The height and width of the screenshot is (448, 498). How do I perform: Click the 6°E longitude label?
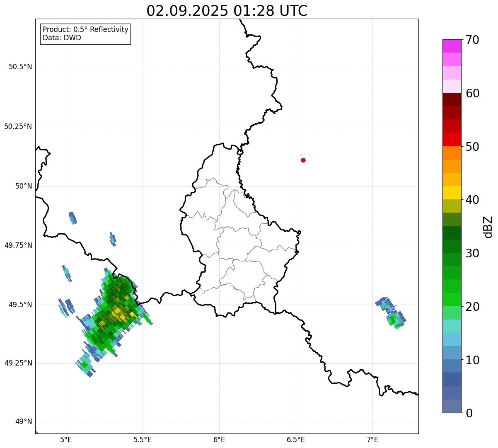pyautogui.click(x=219, y=440)
